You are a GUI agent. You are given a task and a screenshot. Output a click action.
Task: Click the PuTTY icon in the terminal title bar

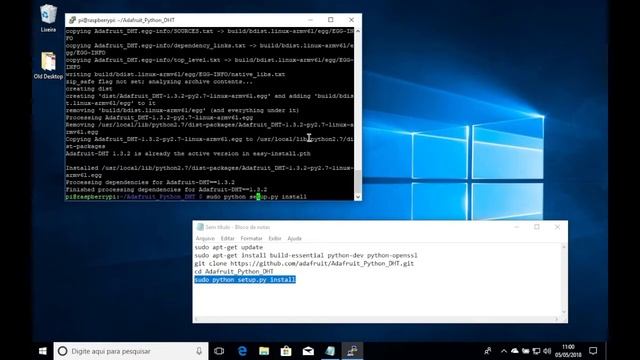tap(72, 20)
